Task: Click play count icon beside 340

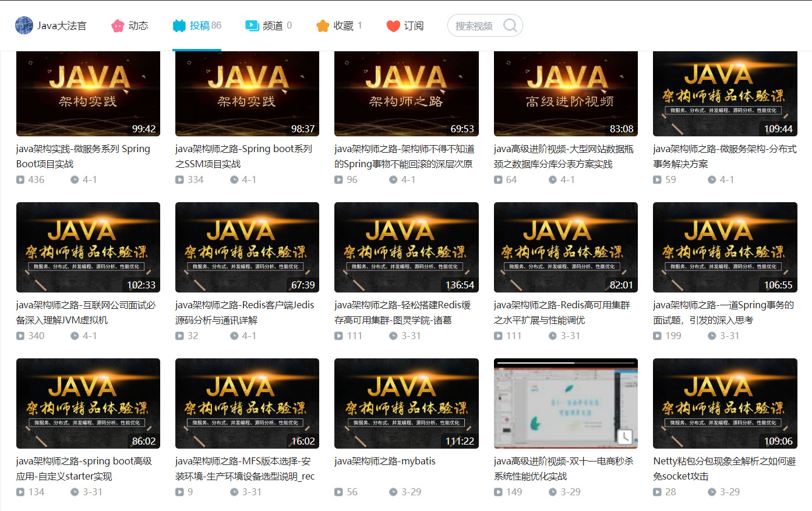Action: pyautogui.click(x=20, y=336)
